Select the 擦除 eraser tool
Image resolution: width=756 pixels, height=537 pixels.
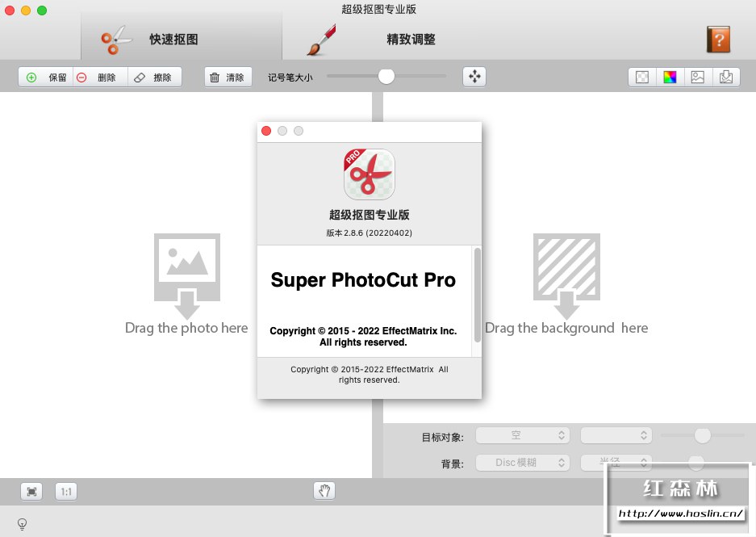pos(155,78)
